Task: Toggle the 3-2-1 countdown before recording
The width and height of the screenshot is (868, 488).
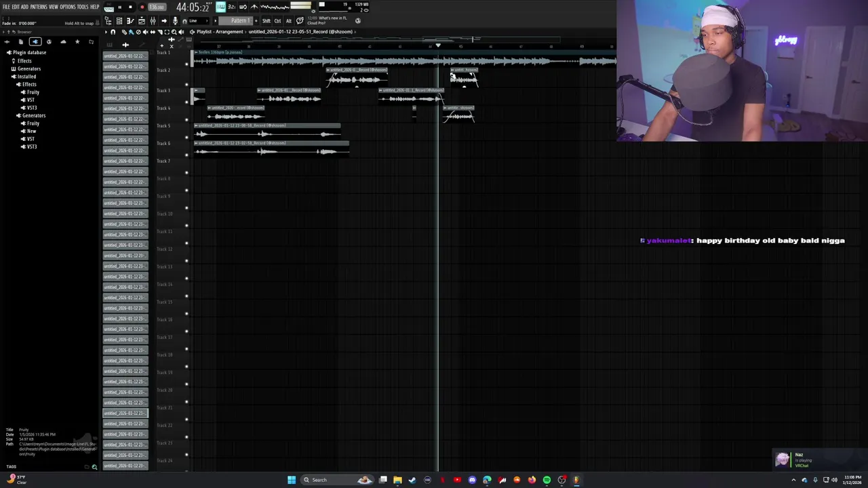Action: 232,7
